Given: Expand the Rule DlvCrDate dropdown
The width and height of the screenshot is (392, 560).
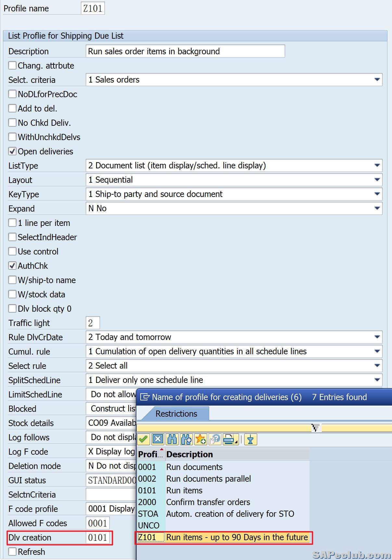Looking at the screenshot, I should pos(377,337).
